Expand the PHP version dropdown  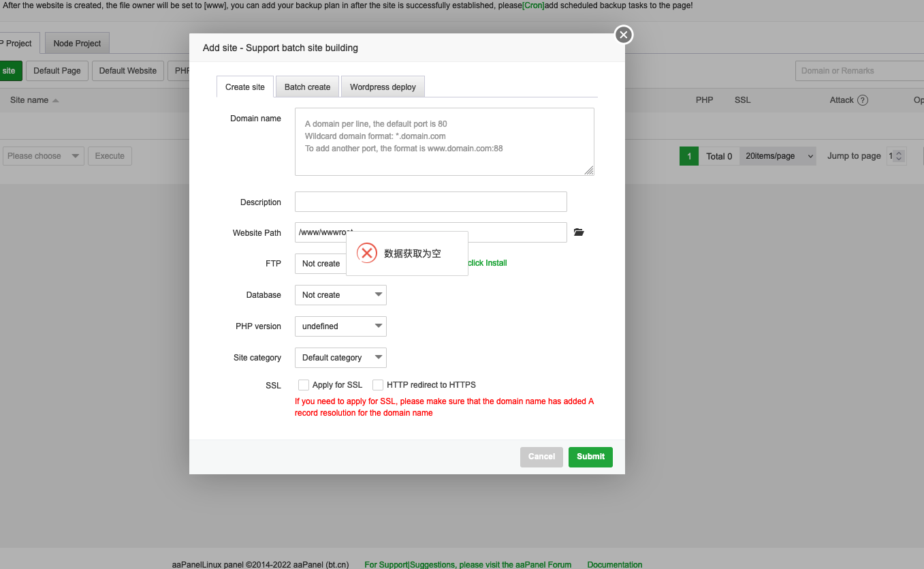pos(340,326)
